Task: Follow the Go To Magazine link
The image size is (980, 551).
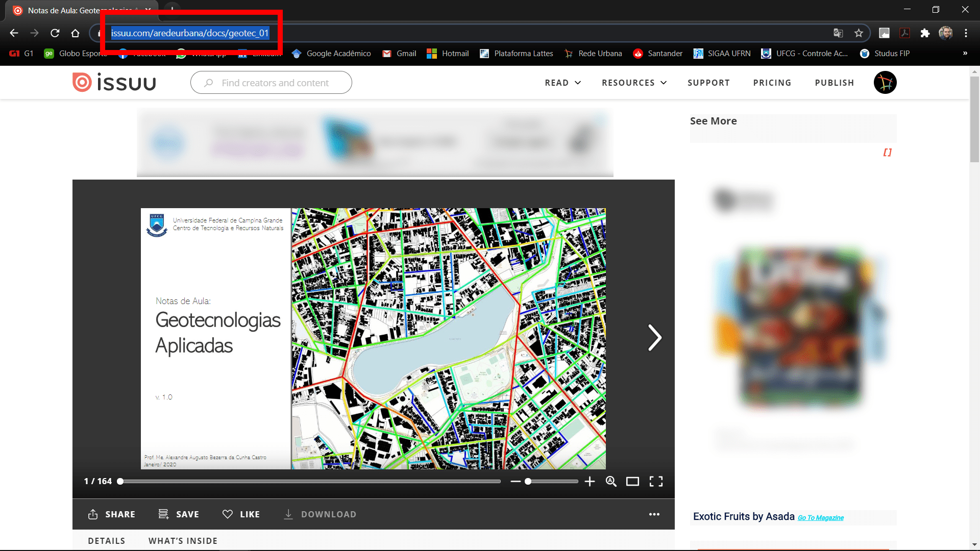Action: tap(821, 517)
